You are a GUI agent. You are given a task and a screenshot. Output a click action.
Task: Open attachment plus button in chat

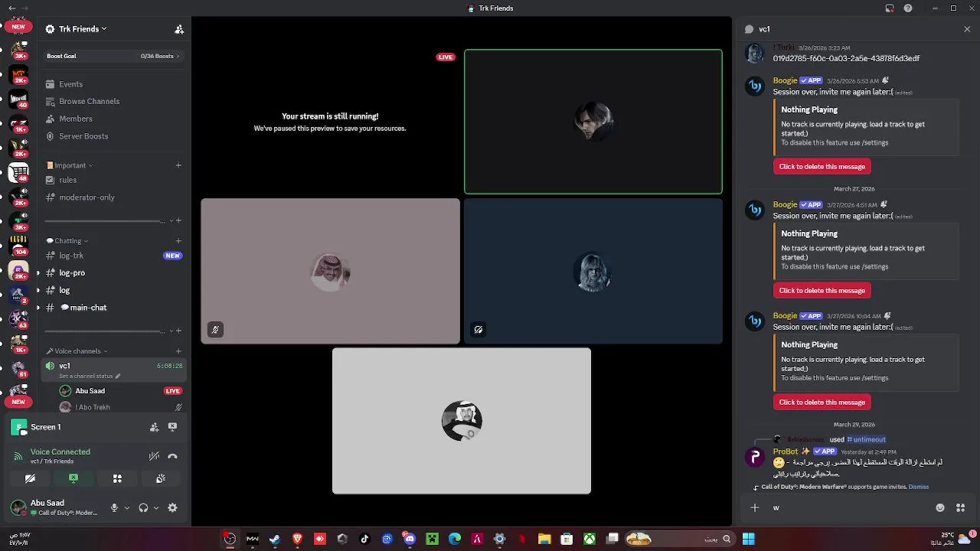(x=755, y=507)
